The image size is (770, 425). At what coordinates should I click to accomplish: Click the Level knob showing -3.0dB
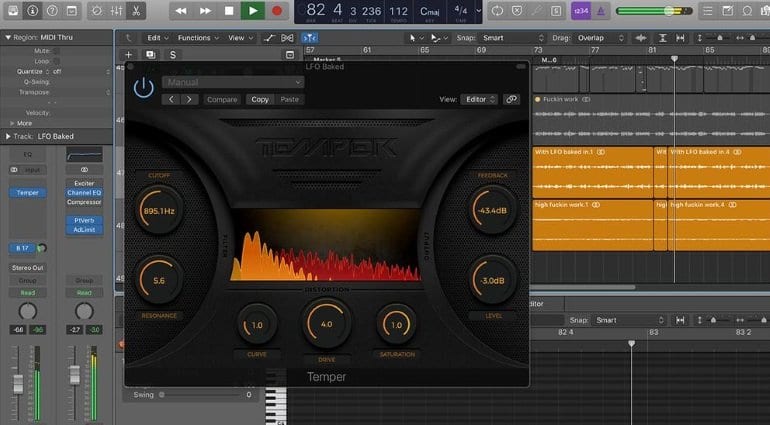493,281
